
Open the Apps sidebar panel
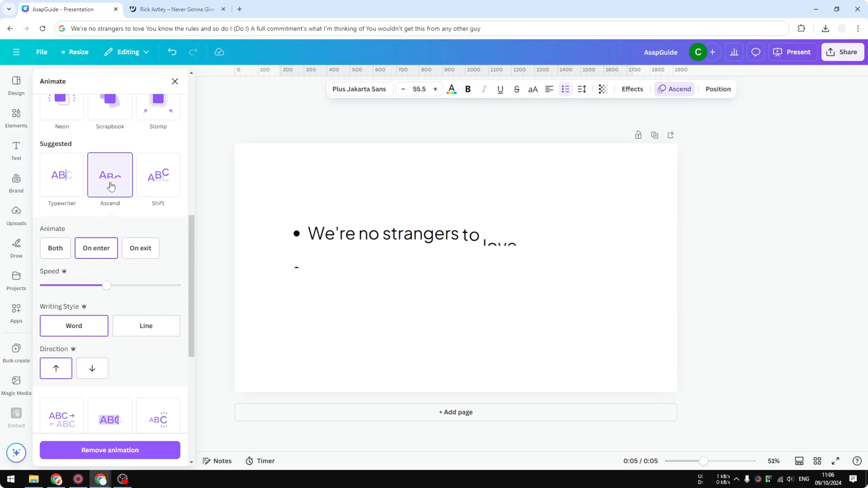coord(16,314)
